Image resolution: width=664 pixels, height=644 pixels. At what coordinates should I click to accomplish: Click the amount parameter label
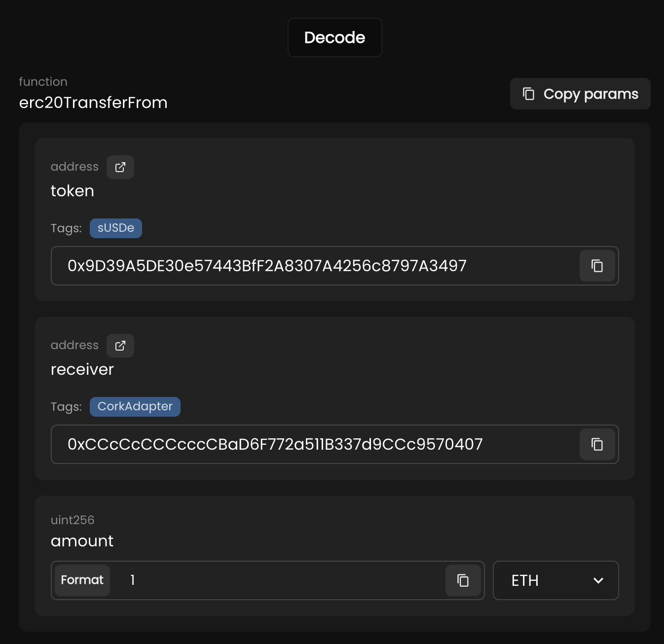(x=82, y=541)
